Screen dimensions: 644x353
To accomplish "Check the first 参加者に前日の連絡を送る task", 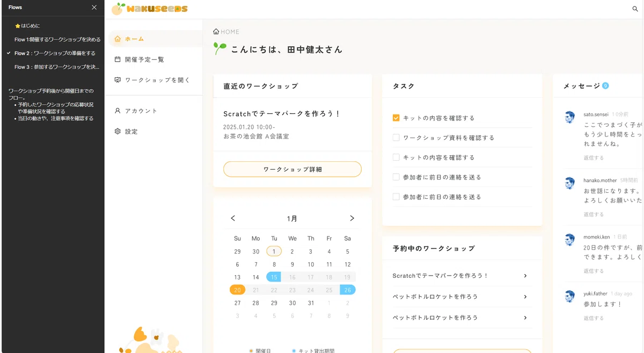I will (x=396, y=177).
